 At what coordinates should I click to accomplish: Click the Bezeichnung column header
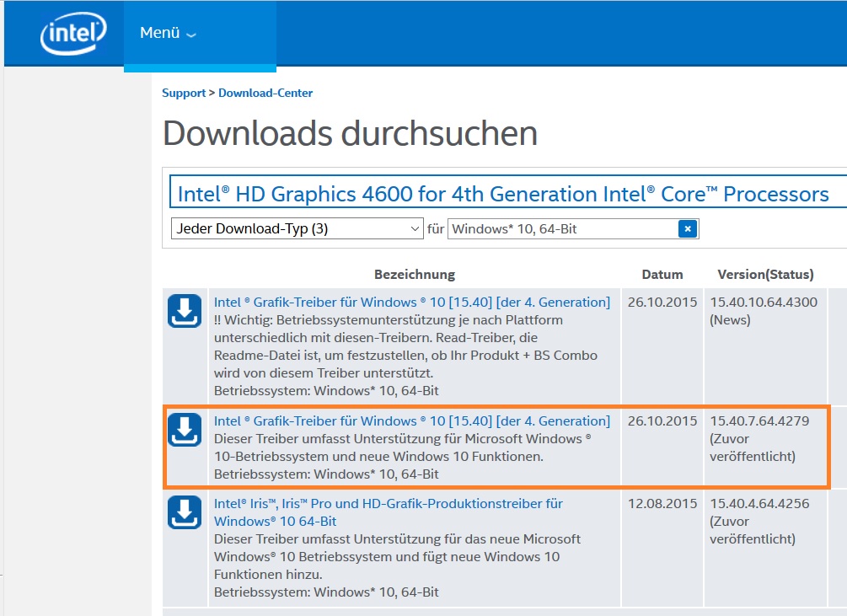tap(415, 274)
